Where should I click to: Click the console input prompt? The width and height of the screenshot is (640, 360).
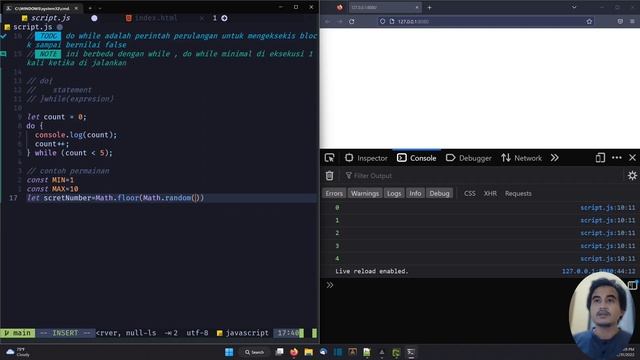tap(449, 285)
